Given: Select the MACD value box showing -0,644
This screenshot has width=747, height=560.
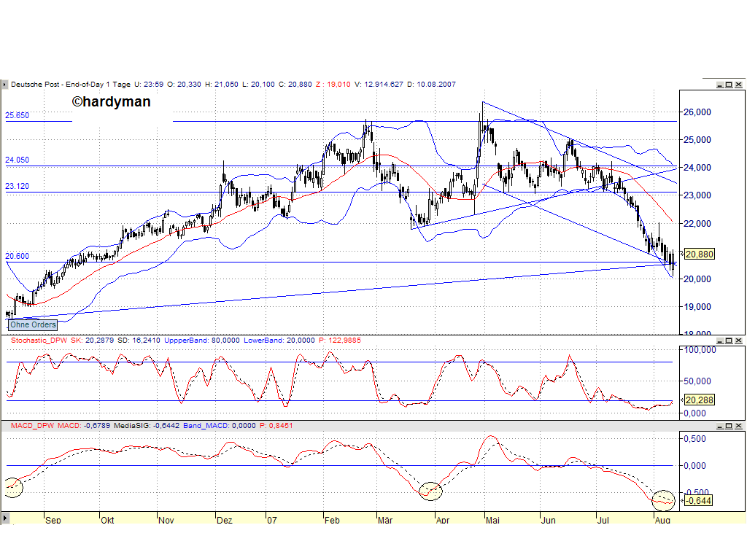Looking at the screenshot, I should (697, 501).
